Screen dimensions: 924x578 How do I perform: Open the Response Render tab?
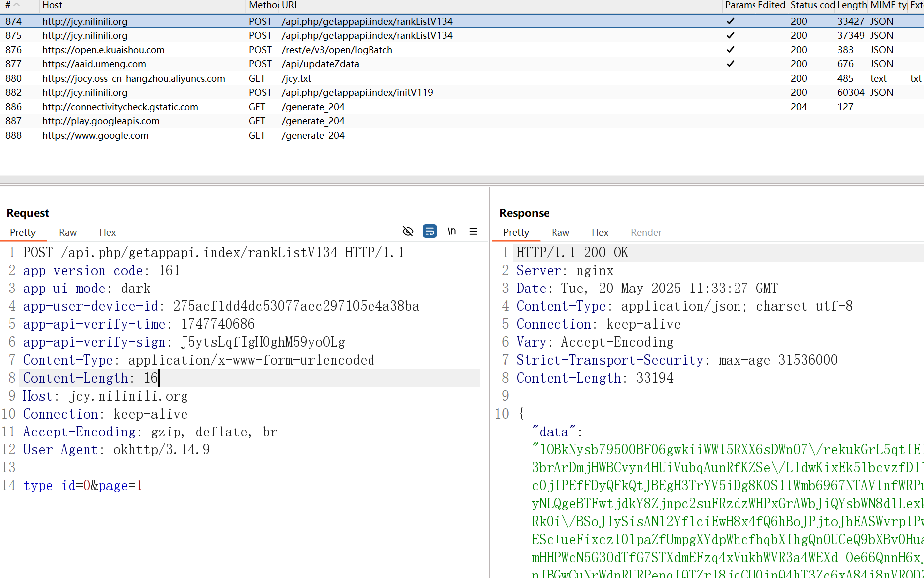646,233
